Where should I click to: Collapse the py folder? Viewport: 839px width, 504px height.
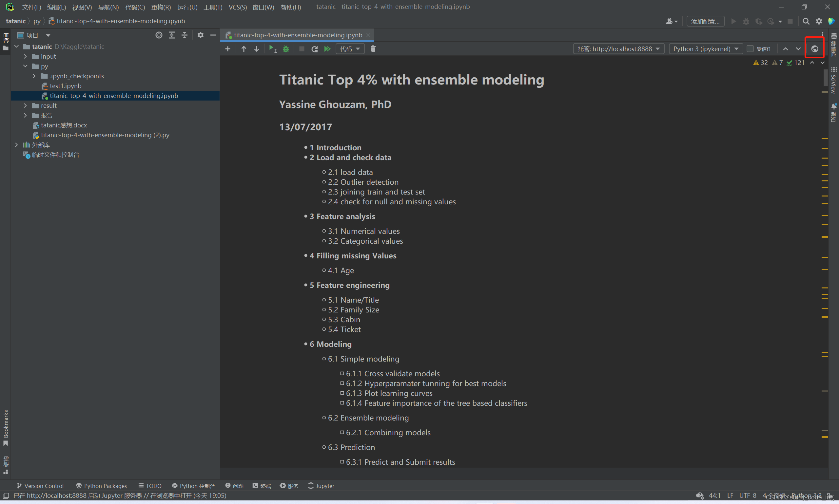click(x=26, y=66)
